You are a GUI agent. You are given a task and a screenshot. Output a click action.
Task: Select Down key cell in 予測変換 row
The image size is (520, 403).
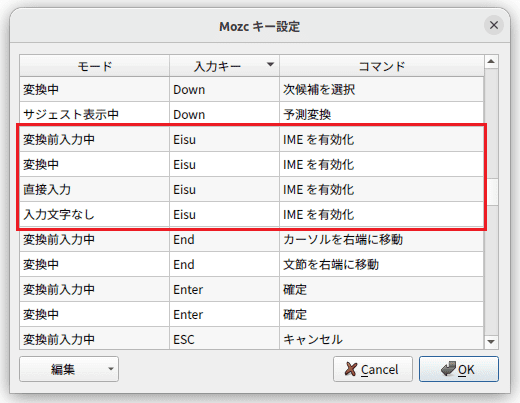tap(224, 114)
